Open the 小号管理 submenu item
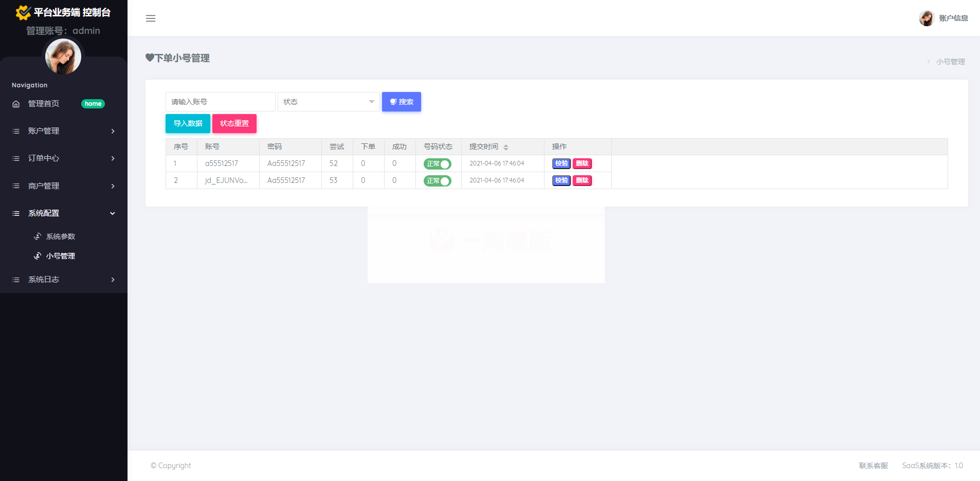The height and width of the screenshot is (481, 980). [x=60, y=256]
